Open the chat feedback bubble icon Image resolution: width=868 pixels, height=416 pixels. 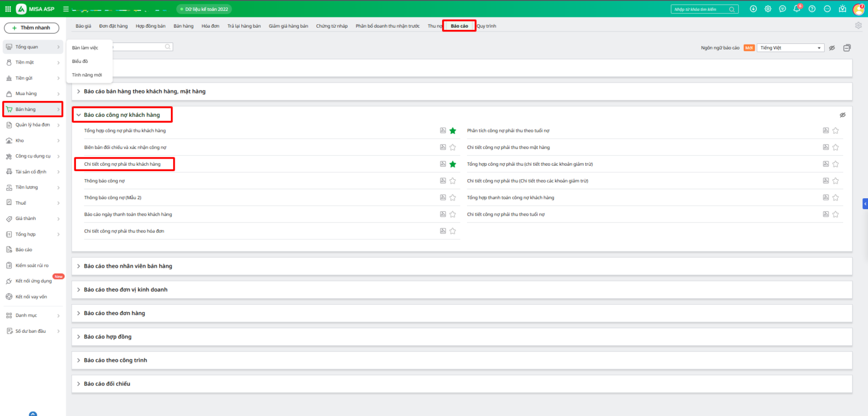tap(782, 9)
